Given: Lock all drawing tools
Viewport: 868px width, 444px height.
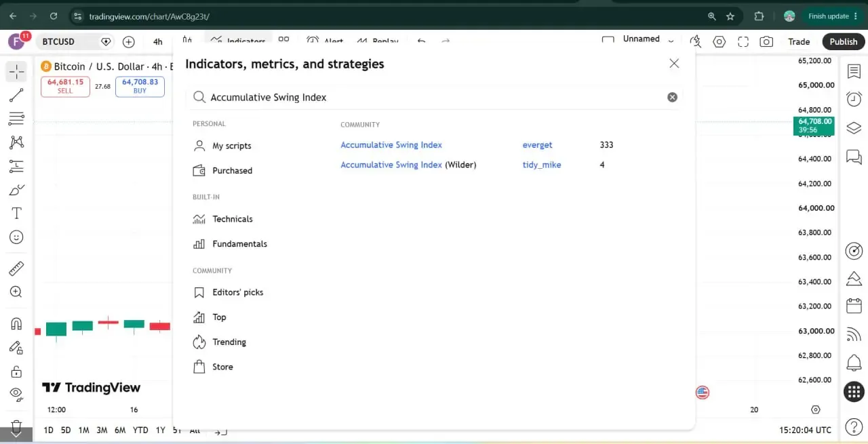Looking at the screenshot, I should click(x=16, y=371).
